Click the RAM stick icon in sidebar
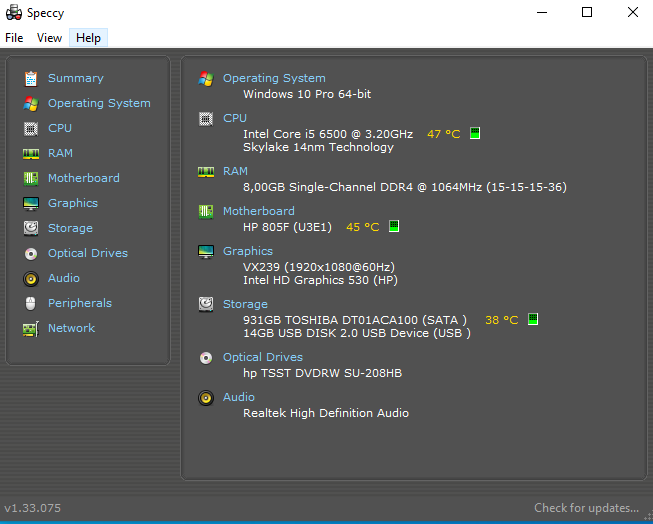 pos(31,154)
